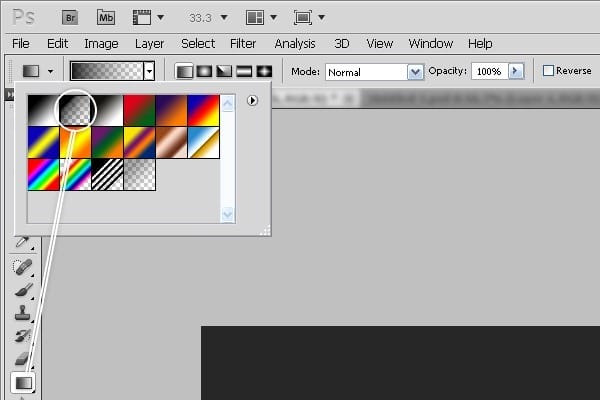
Task: Choose the Red, Green gradient swatch
Action: pos(139,110)
